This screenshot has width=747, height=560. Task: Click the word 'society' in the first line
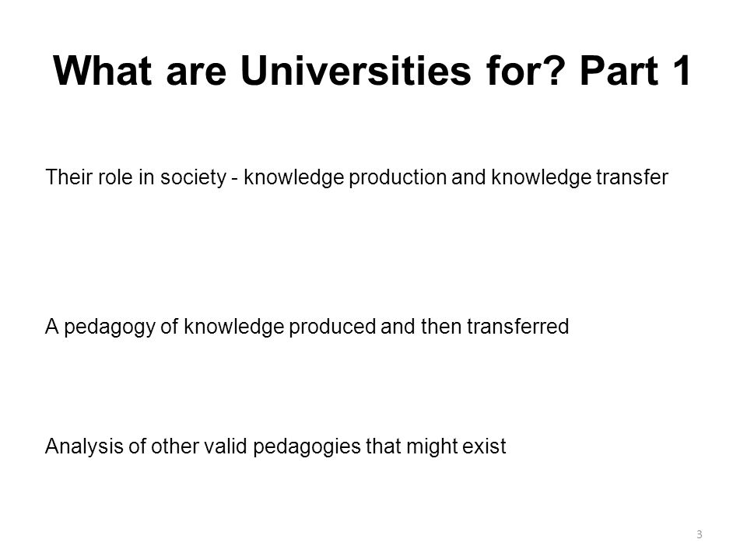click(x=193, y=179)
